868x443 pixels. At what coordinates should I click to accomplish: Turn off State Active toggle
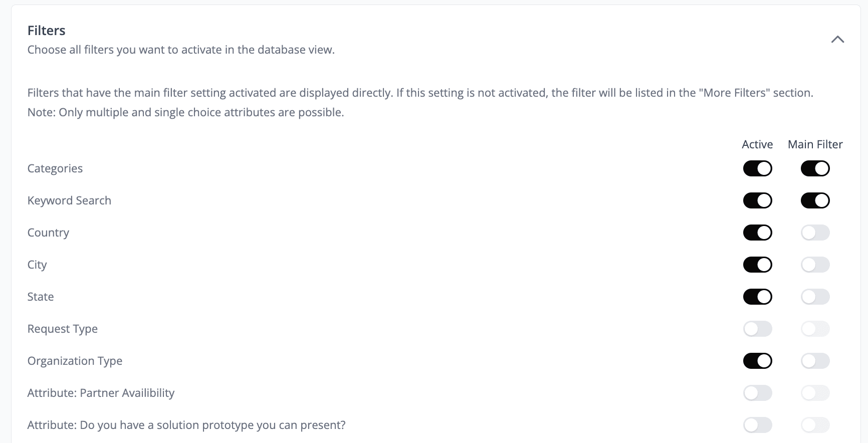[757, 297]
